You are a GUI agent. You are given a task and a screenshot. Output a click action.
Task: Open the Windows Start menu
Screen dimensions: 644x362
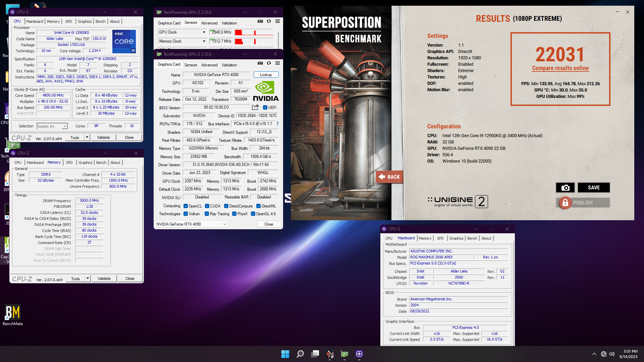285,354
